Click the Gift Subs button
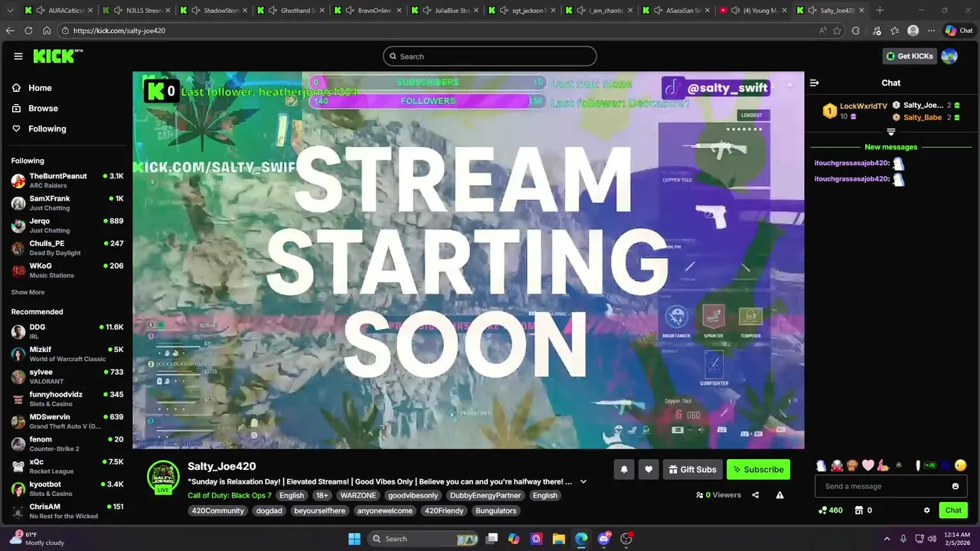This screenshot has width=980, height=551. 692,469
